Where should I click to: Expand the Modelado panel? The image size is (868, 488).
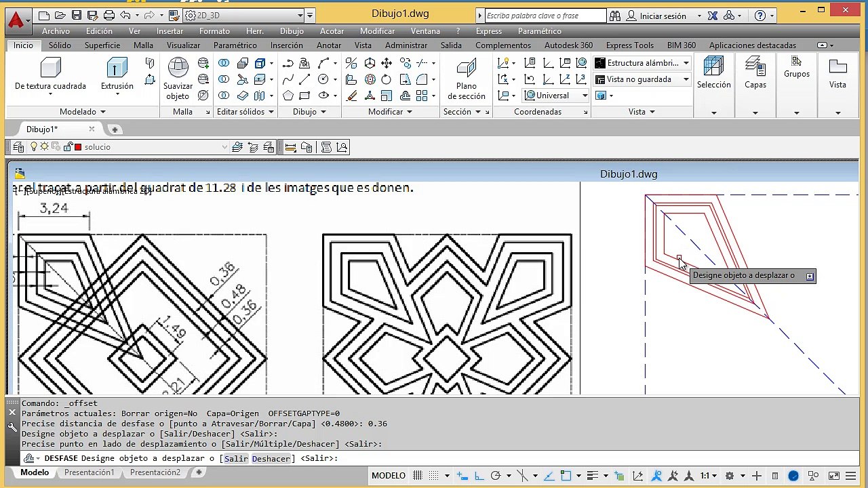click(82, 112)
